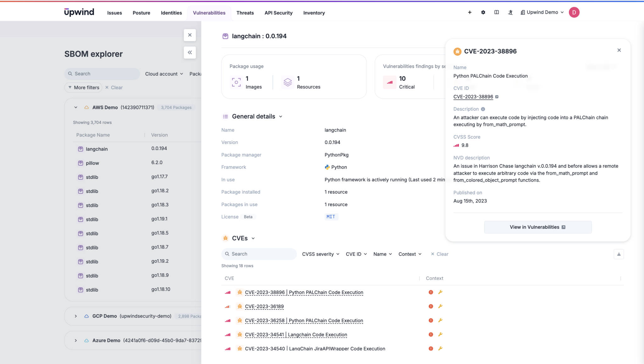Open the CVE-2023-34541 Langchain Code Execution link
The height and width of the screenshot is (364, 644).
click(296, 334)
